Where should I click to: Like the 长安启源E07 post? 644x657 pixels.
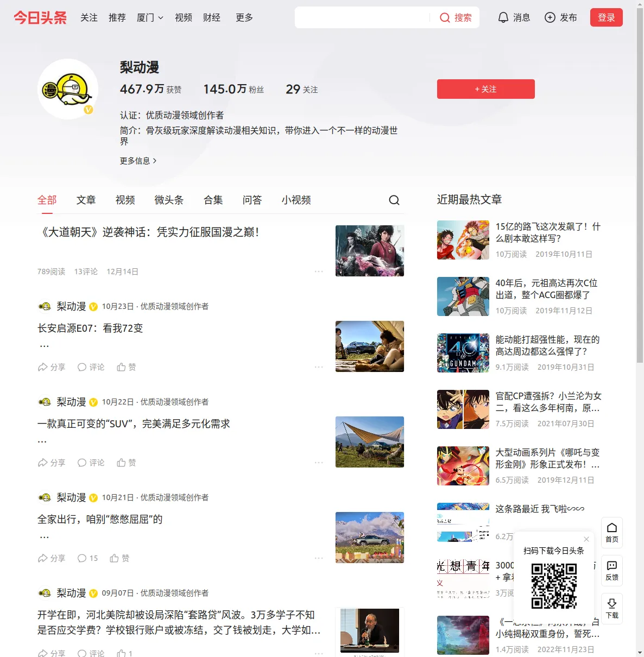[126, 367]
